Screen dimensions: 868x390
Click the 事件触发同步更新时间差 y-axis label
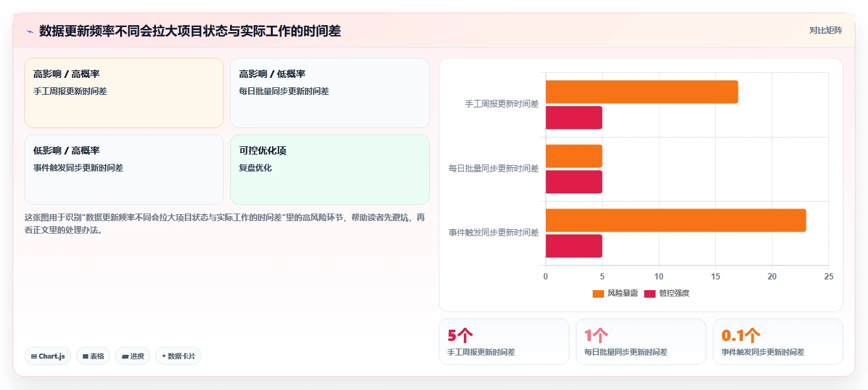pos(493,232)
